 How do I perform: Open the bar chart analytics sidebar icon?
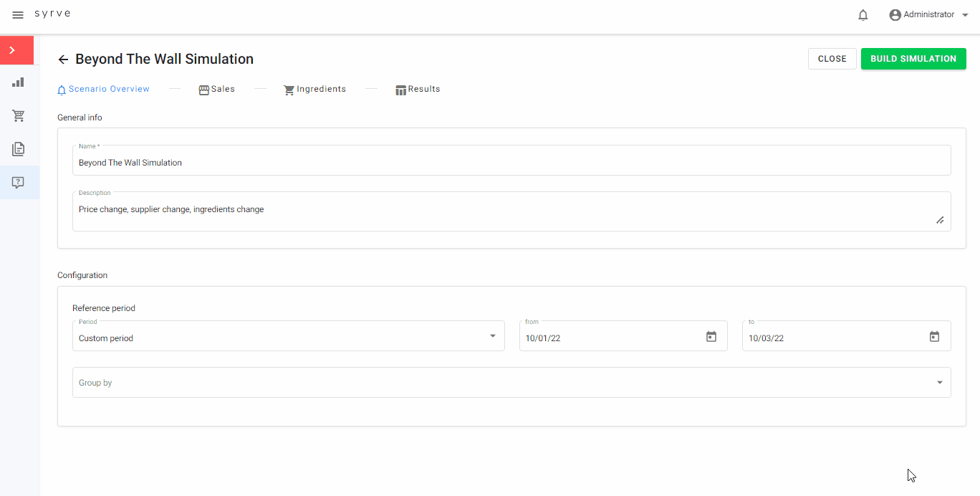click(x=18, y=82)
